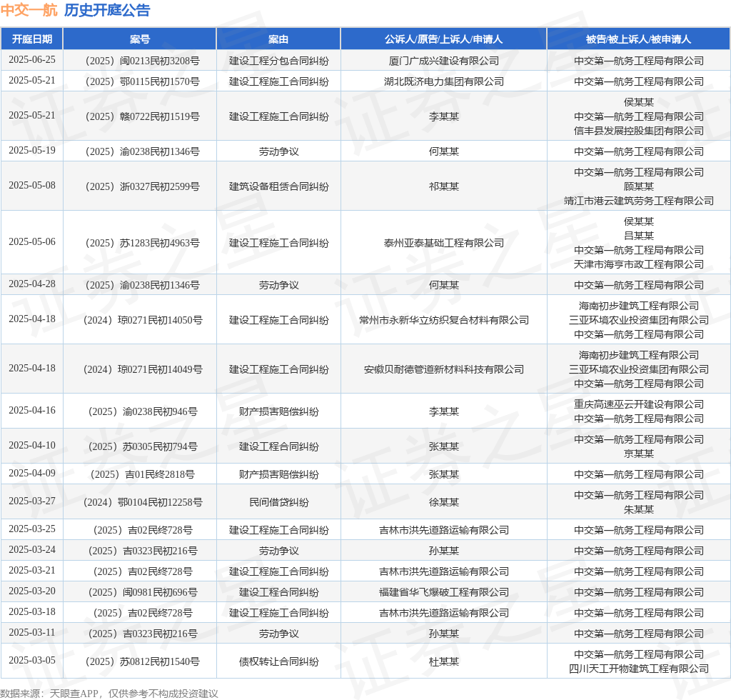The image size is (731, 700).
Task: Click plaintiff 祁某某
Action: point(444,186)
